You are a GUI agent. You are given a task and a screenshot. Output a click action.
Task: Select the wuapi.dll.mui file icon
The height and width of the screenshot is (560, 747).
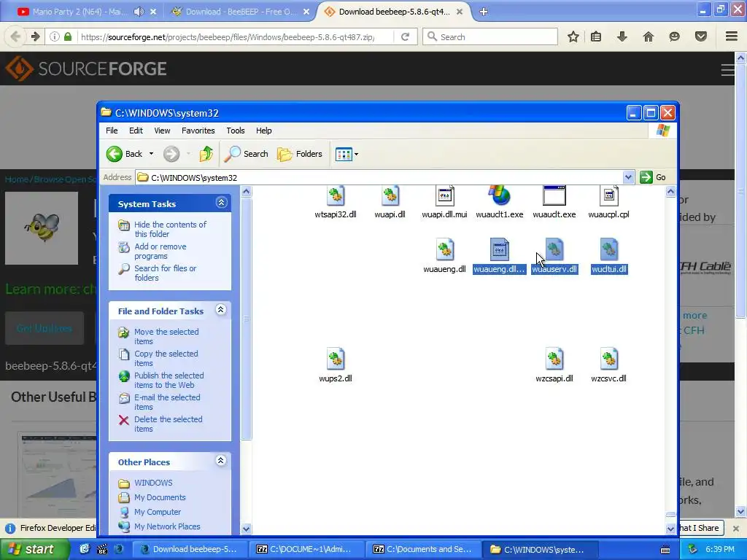444,196
